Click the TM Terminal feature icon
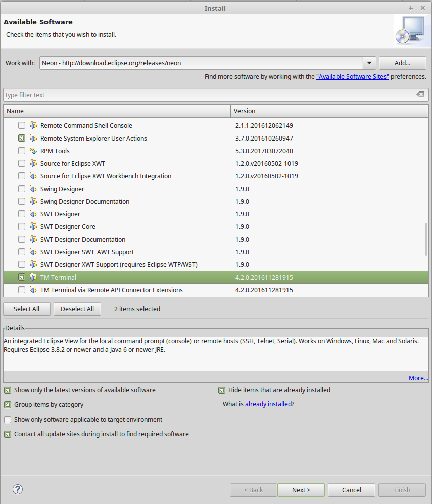The image size is (432, 504). [33, 277]
